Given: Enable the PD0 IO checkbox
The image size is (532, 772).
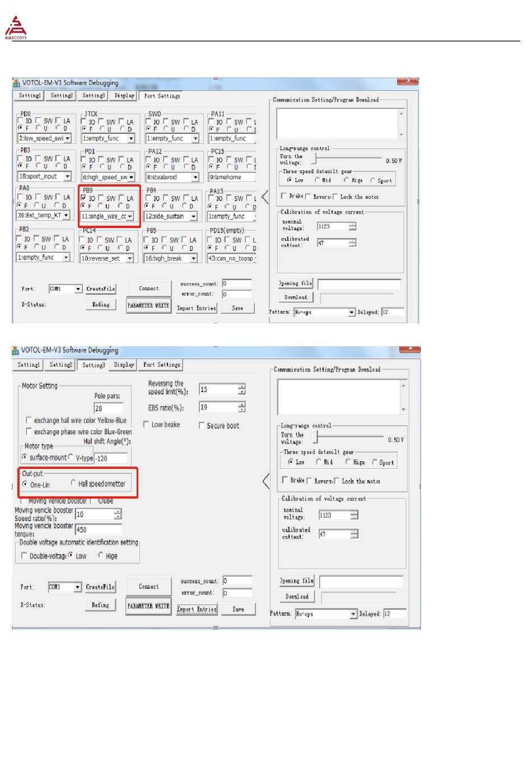Looking at the screenshot, I should click(x=21, y=120).
